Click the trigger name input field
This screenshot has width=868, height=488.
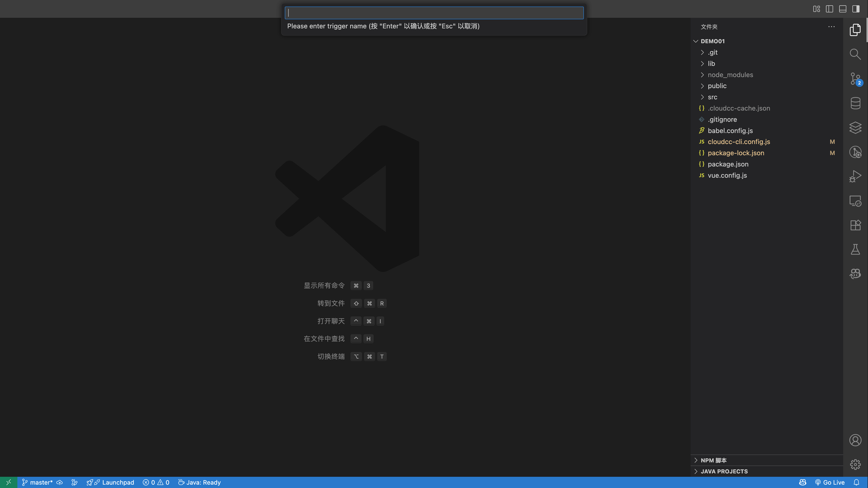click(434, 13)
